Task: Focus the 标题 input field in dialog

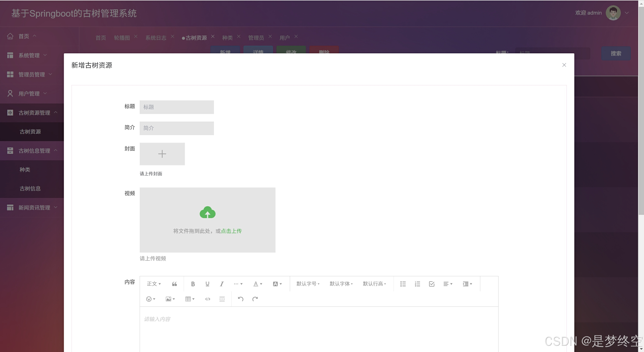Action: click(177, 107)
